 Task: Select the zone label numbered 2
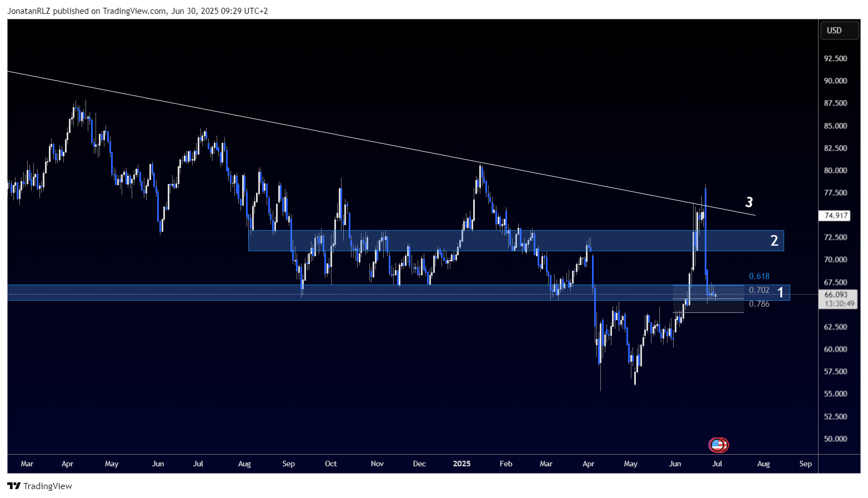pos(774,241)
